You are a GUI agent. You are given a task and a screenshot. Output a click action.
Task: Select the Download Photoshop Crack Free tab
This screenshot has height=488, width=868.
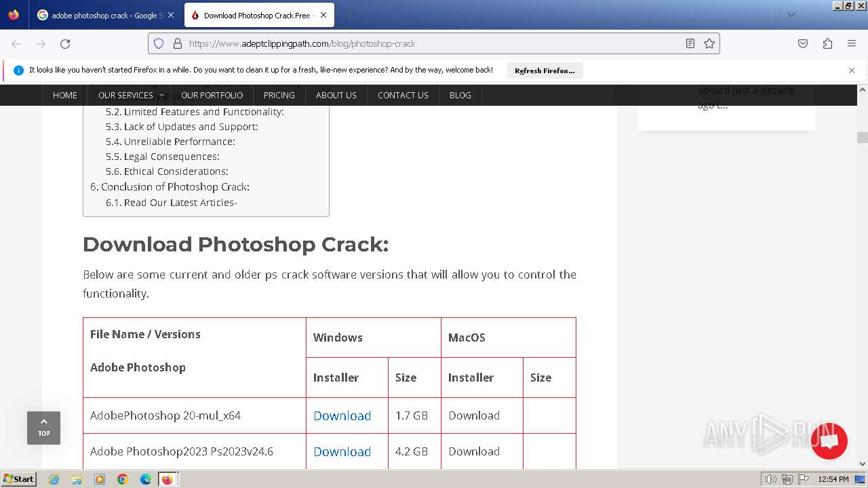click(258, 15)
